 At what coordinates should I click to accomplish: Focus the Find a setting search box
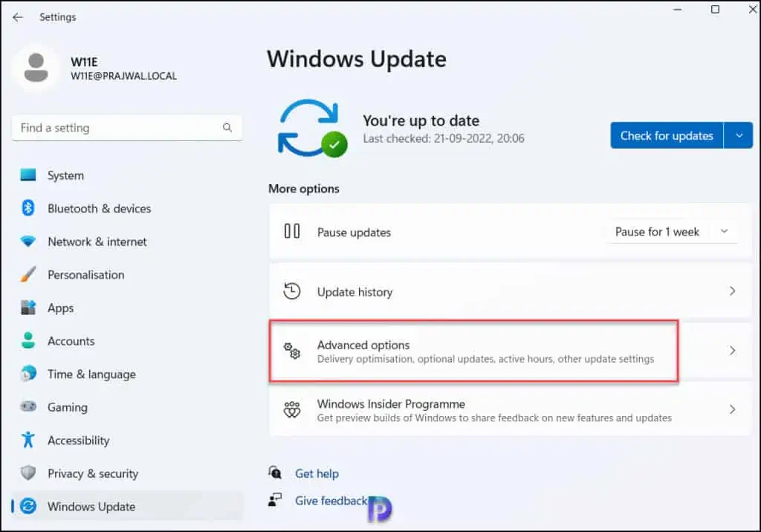point(126,128)
